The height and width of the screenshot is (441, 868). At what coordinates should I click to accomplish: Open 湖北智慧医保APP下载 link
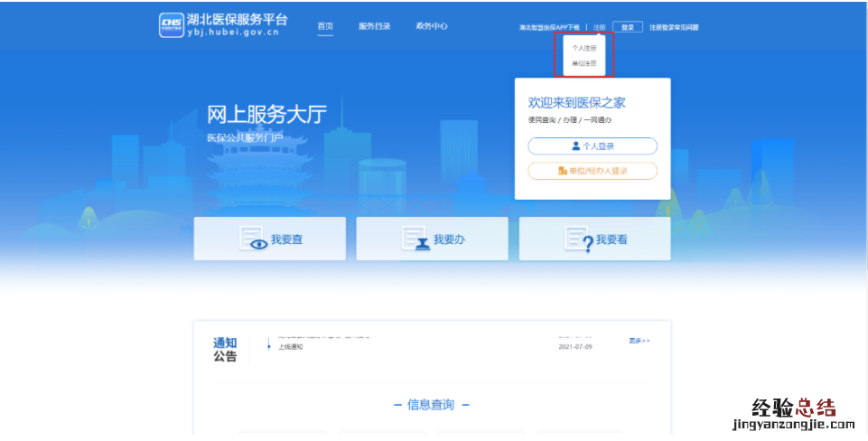click(549, 28)
